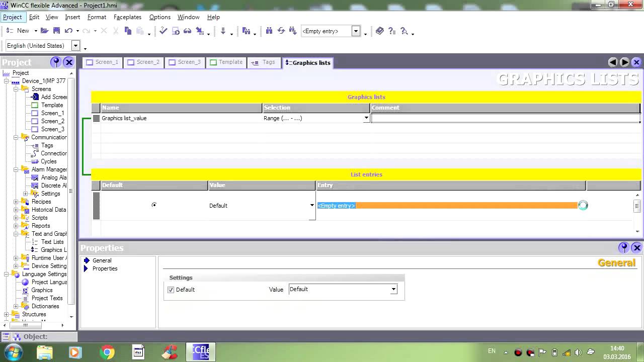
Task: Pin the Properties panel with the pushpin icon
Action: click(624, 247)
